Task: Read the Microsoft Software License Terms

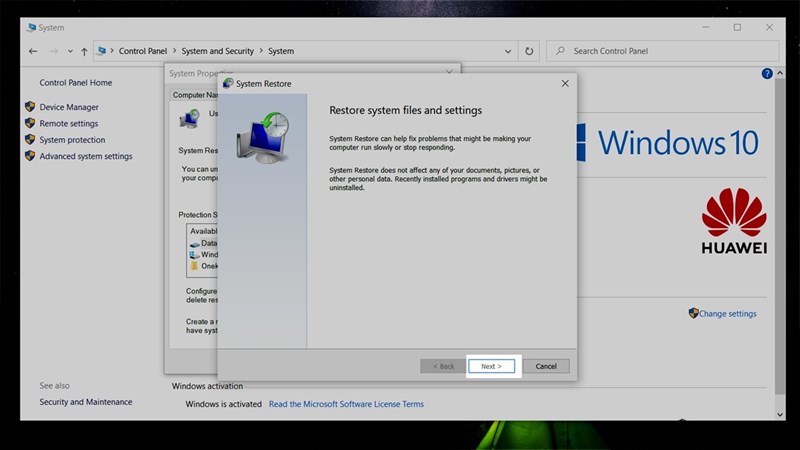Action: point(346,404)
